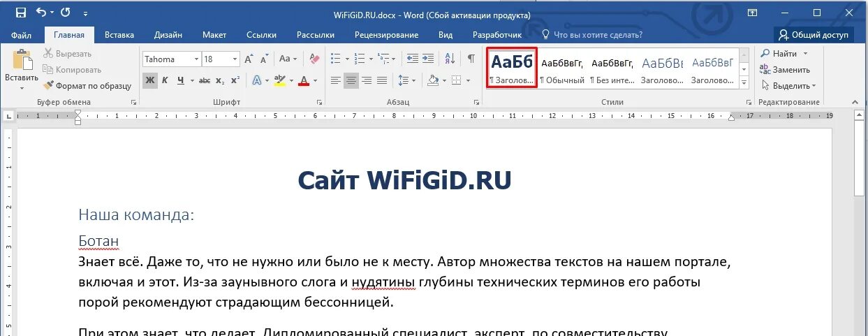Image resolution: width=868 pixels, height=336 pixels.
Task: Expand the styles gallery More arrow
Action: click(744, 82)
